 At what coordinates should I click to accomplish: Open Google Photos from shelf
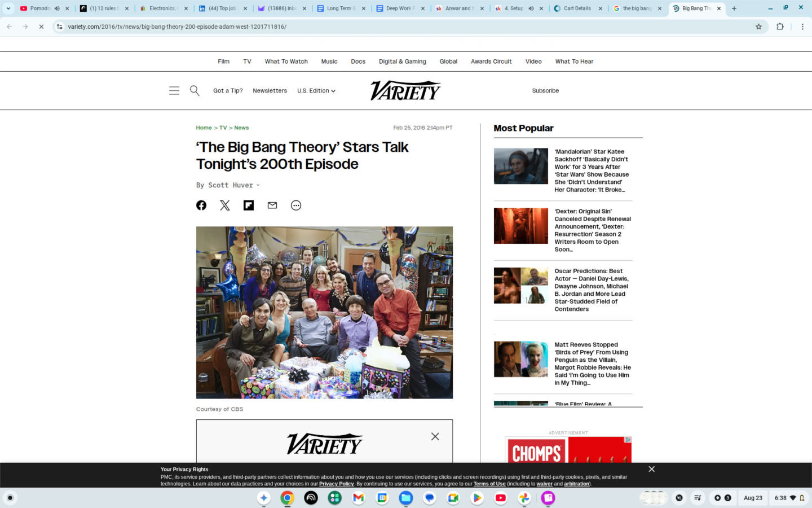click(524, 498)
